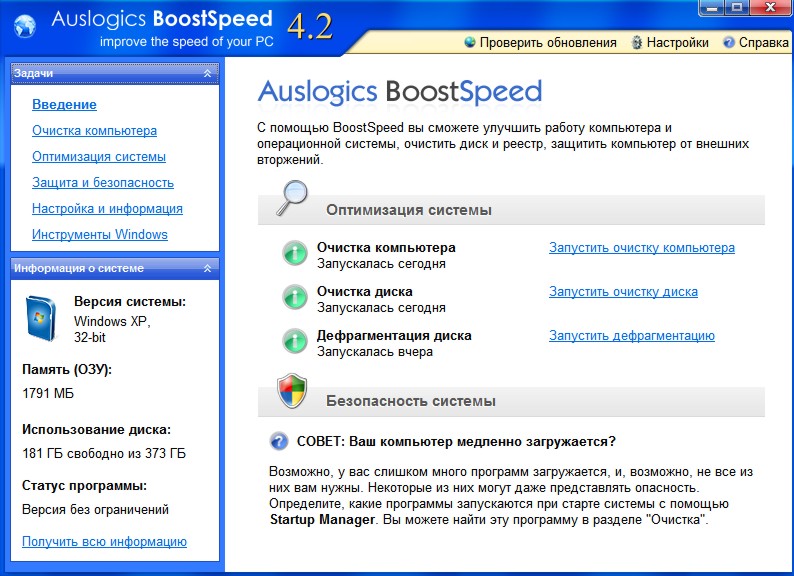The image size is (794, 576).
Task: Click the Память (ОЗУ): label
Action: [67, 369]
